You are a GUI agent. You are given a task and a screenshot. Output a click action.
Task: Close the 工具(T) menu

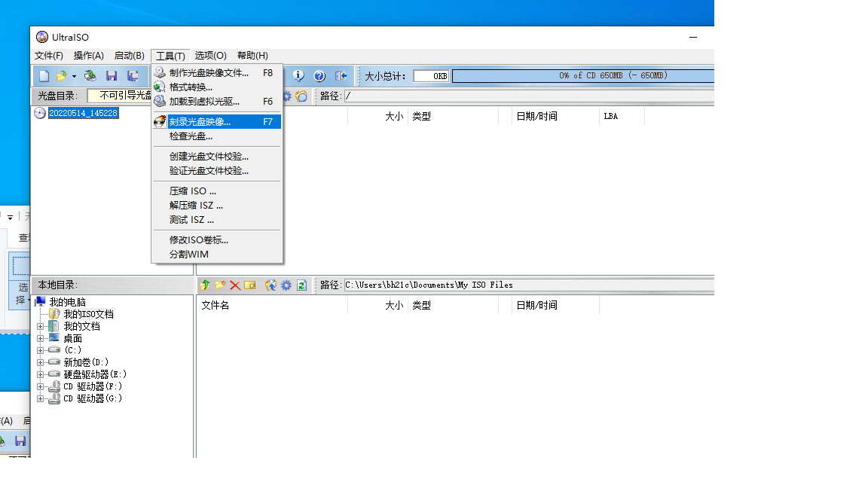point(170,56)
